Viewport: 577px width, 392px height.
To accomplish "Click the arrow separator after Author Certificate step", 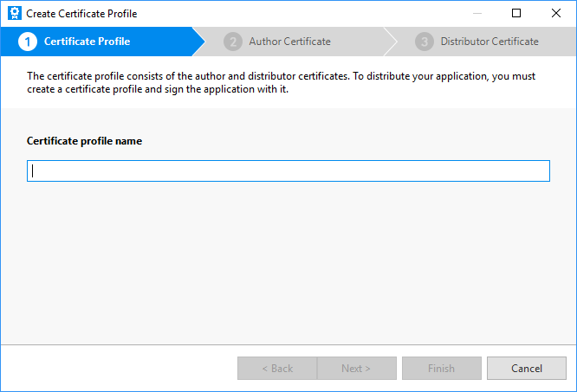I will [x=392, y=42].
